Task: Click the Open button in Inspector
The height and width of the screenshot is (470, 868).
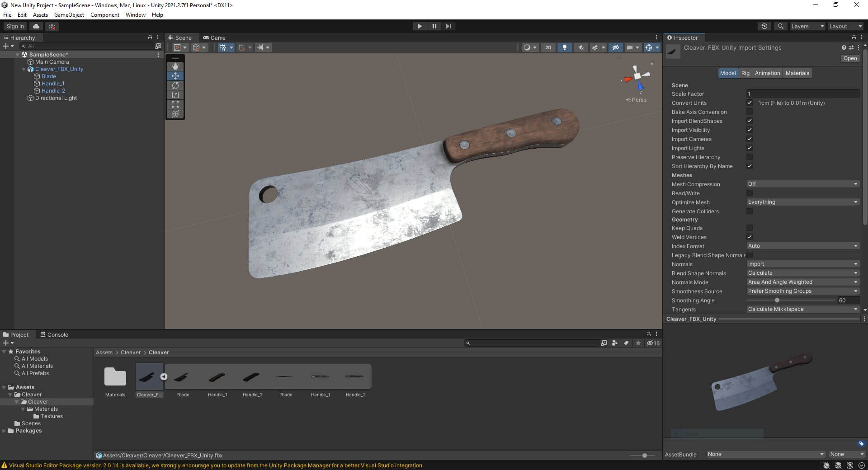Action: coord(850,58)
